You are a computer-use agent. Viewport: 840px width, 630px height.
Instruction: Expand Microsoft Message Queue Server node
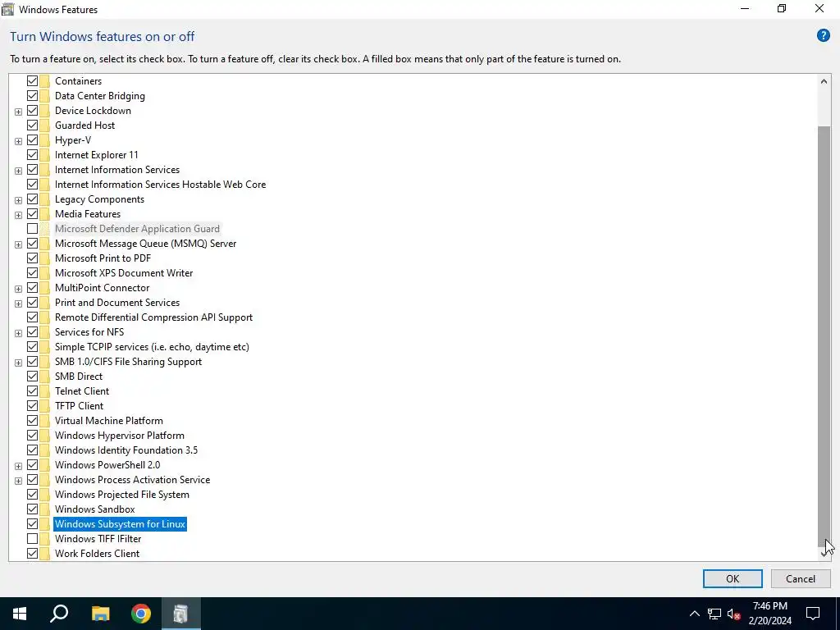pos(18,244)
